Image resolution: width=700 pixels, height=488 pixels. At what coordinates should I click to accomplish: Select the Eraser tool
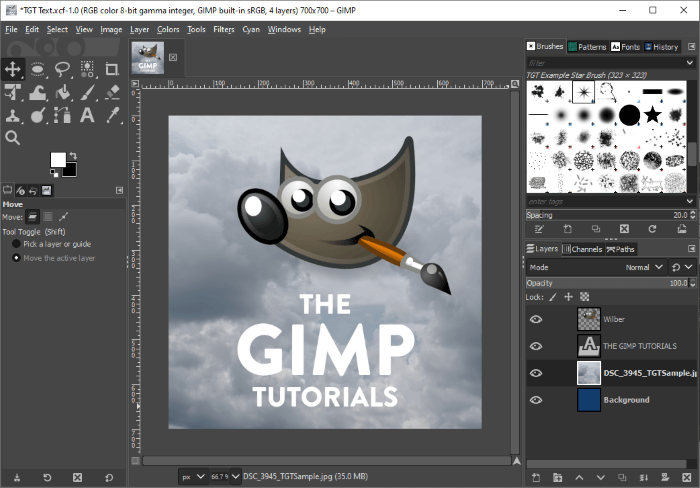[112, 92]
